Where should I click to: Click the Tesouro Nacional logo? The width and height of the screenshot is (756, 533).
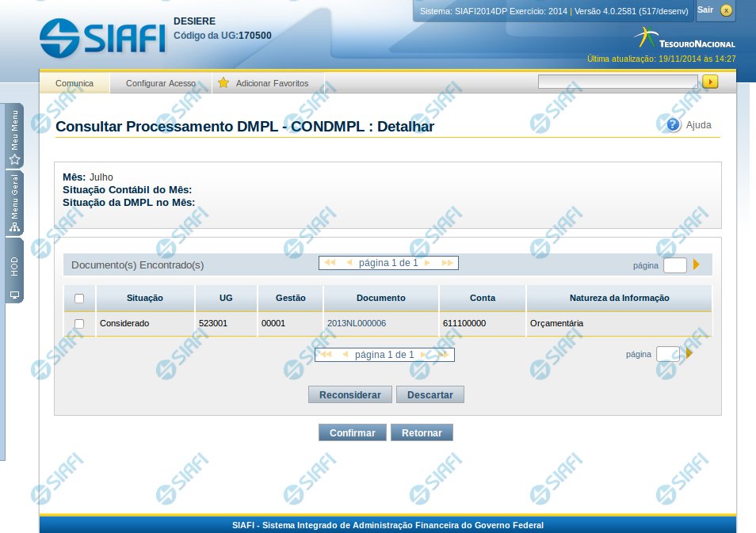pos(684,39)
